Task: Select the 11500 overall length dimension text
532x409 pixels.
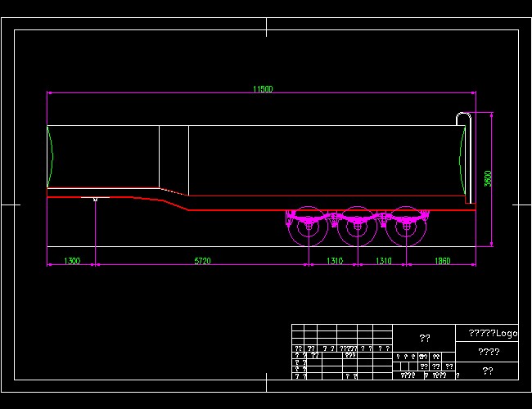Action: click(x=263, y=89)
